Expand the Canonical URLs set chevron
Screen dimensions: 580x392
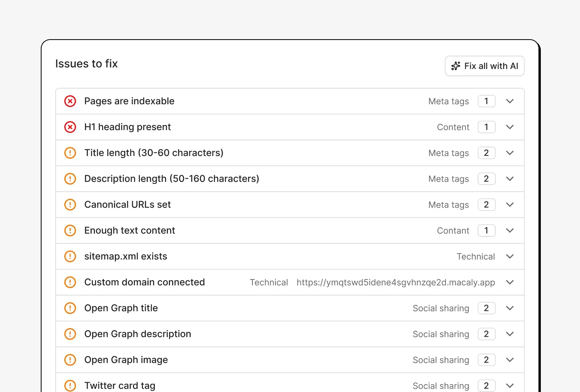(510, 205)
